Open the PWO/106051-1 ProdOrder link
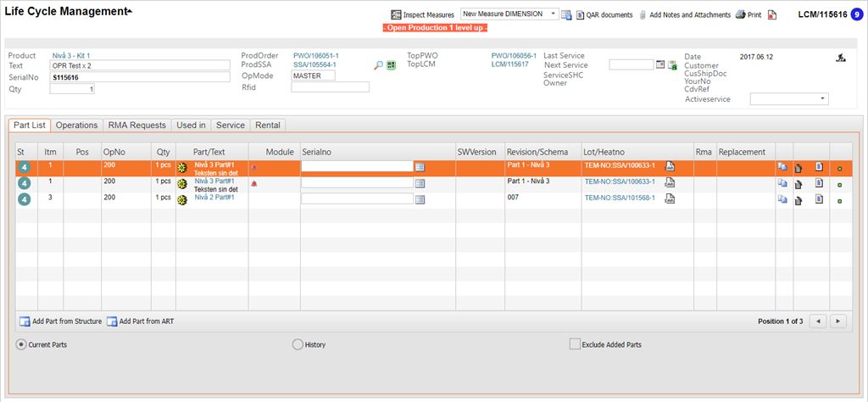 [314, 56]
